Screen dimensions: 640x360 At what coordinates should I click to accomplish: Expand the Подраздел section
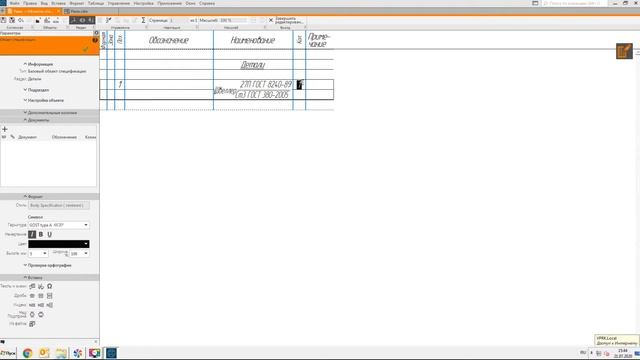pyautogui.click(x=36, y=90)
